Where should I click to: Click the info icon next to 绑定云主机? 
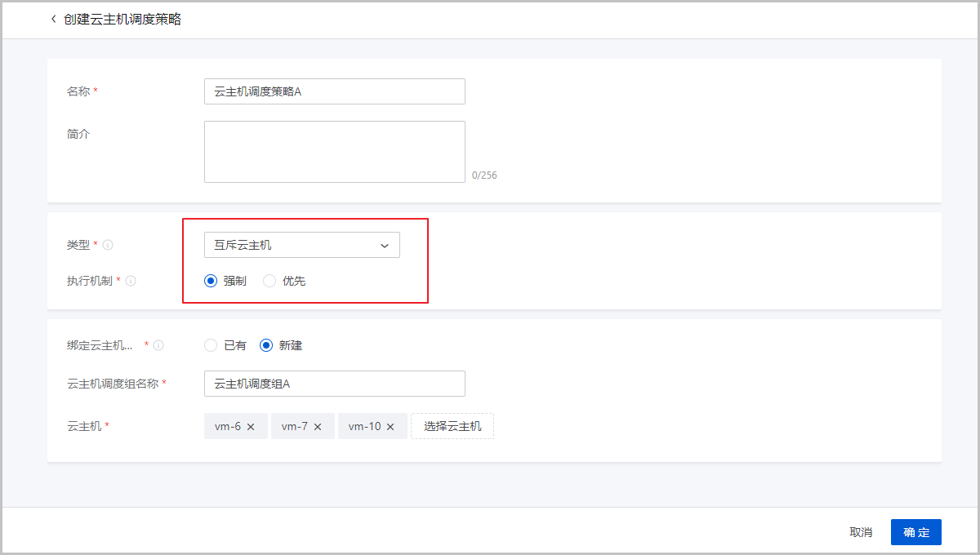coord(158,345)
